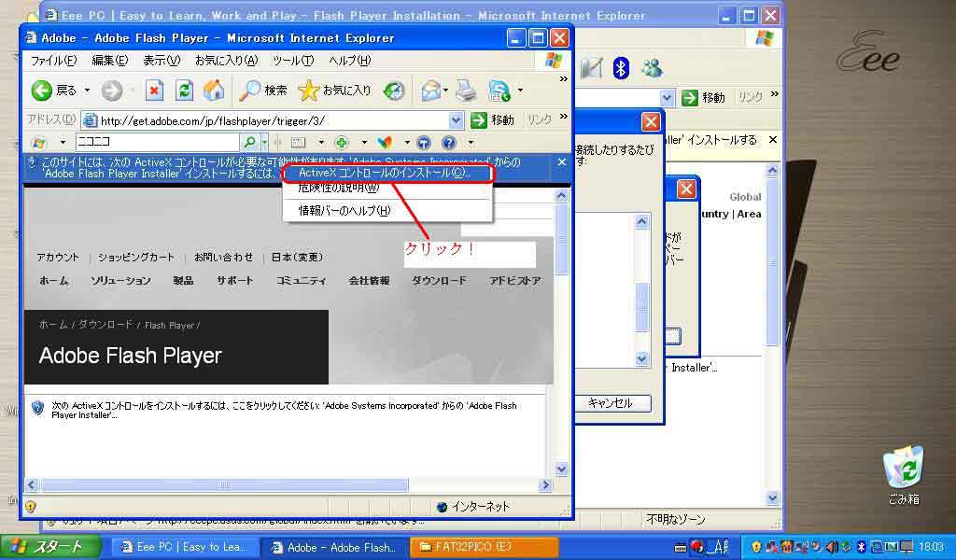
Task: Click the ニコニコ search box
Action: [x=157, y=142]
